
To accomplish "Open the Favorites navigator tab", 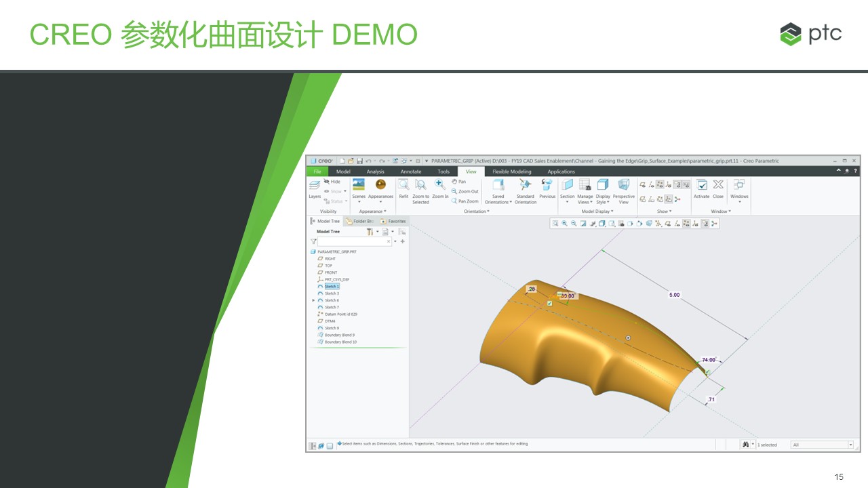I will 393,221.
